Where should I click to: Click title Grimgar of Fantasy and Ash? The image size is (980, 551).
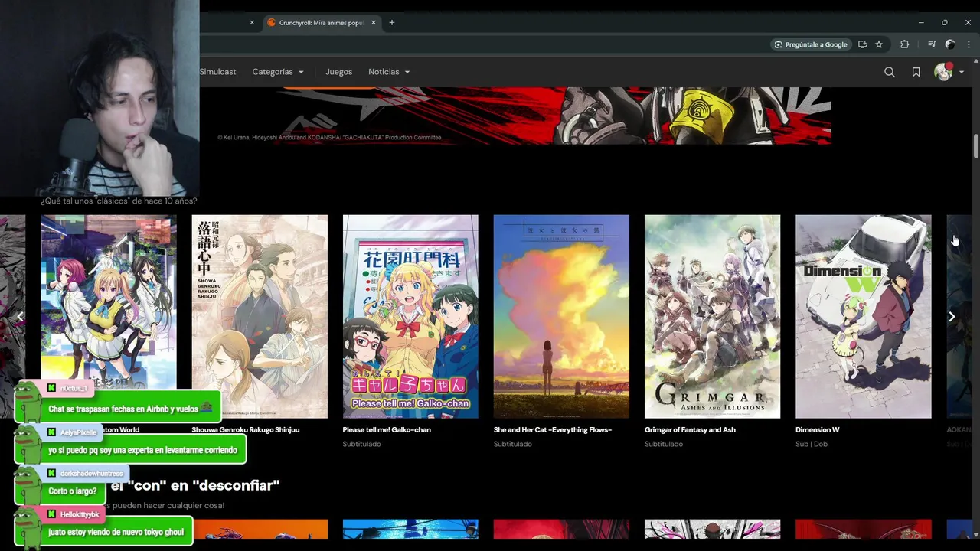[x=690, y=430]
